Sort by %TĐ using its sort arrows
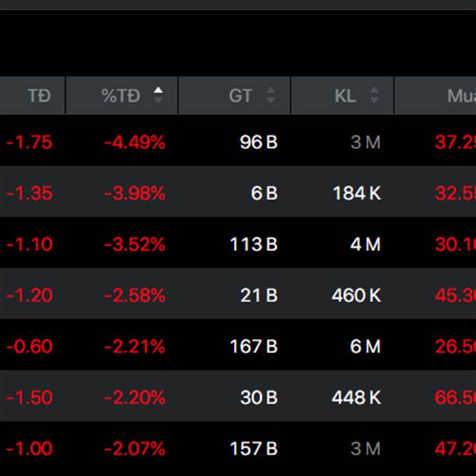 (158, 95)
